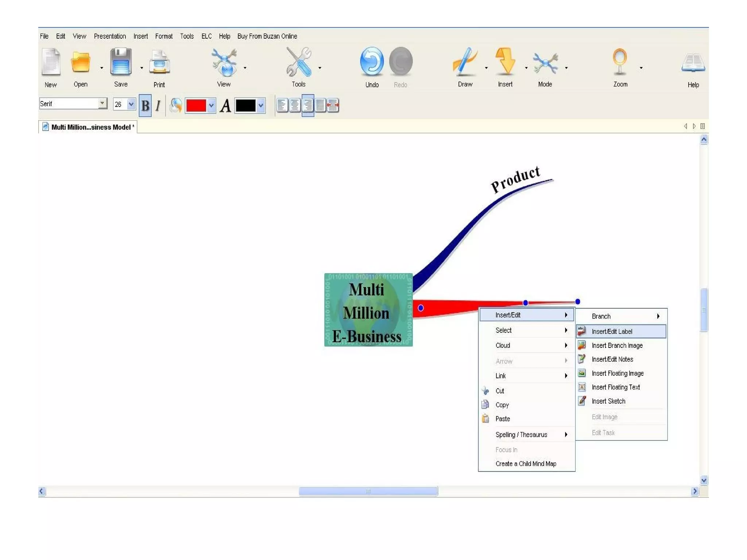Open the Help book icon
Screen dimensions: 747x560
(693, 63)
